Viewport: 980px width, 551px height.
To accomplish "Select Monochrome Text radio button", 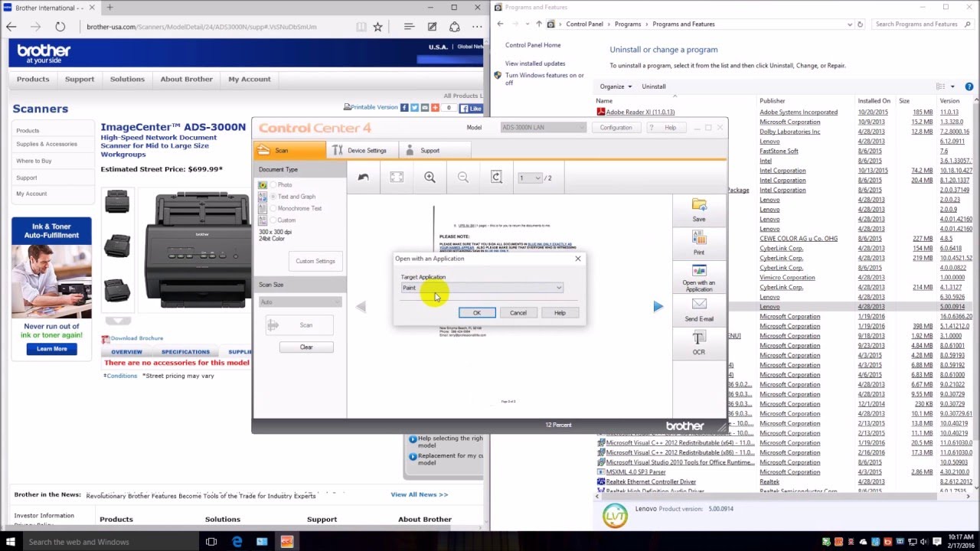I will coord(273,208).
